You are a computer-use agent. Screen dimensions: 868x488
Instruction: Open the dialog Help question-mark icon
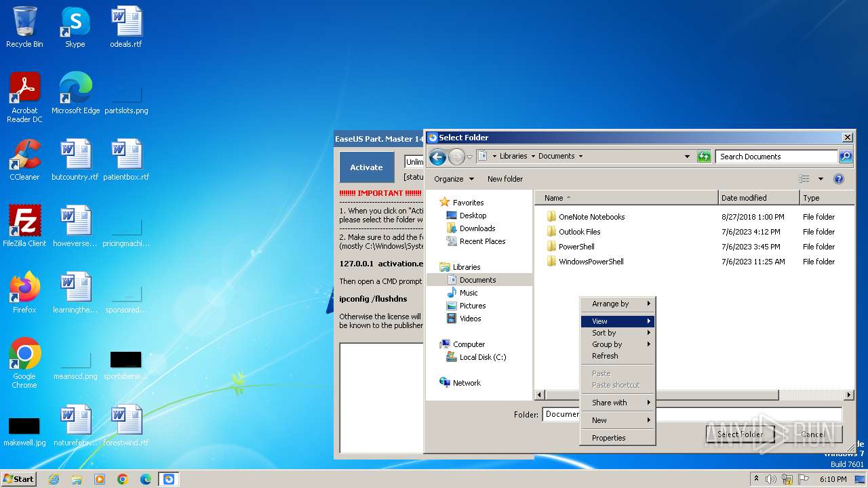point(839,179)
